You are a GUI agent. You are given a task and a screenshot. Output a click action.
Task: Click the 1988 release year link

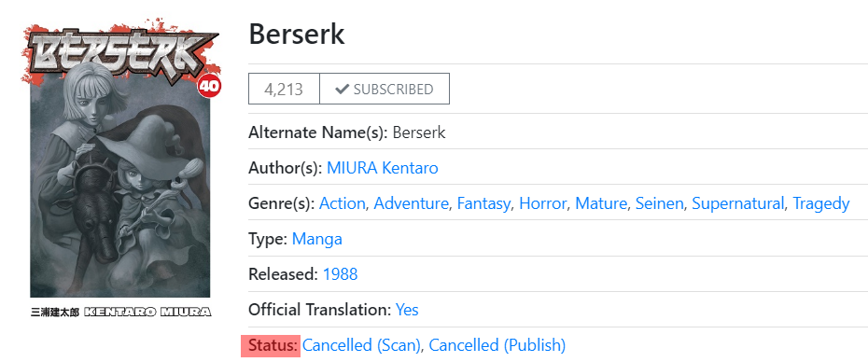(340, 274)
